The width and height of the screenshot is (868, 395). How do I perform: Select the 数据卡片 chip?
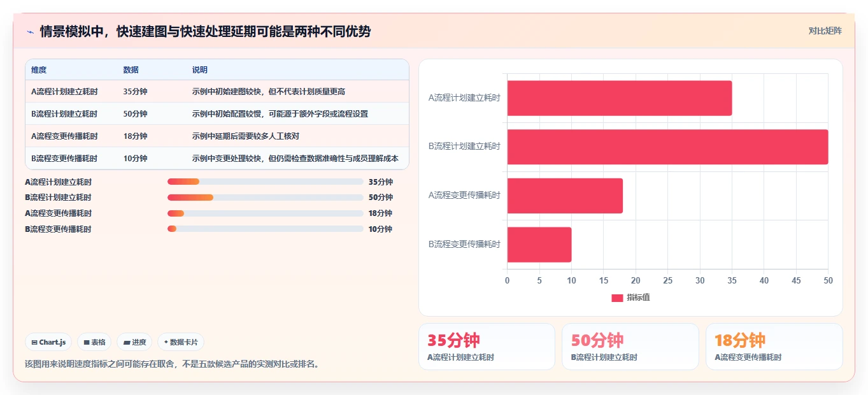click(x=181, y=342)
